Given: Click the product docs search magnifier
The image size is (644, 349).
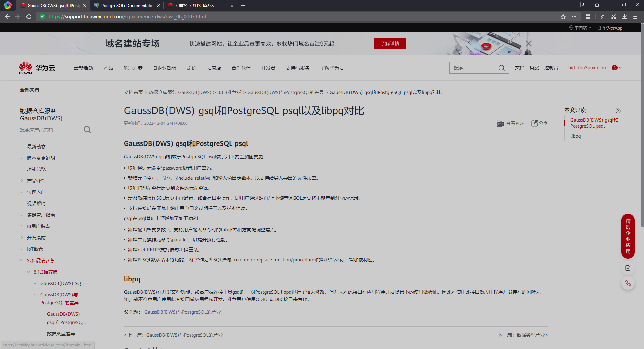Looking at the screenshot, I should (87, 130).
